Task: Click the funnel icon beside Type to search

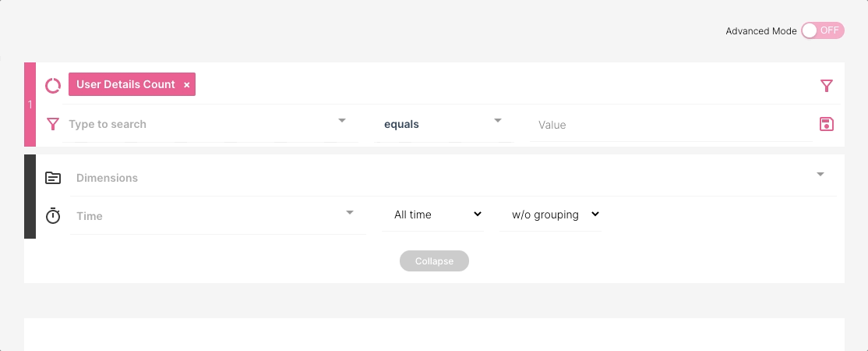Action: tap(53, 124)
